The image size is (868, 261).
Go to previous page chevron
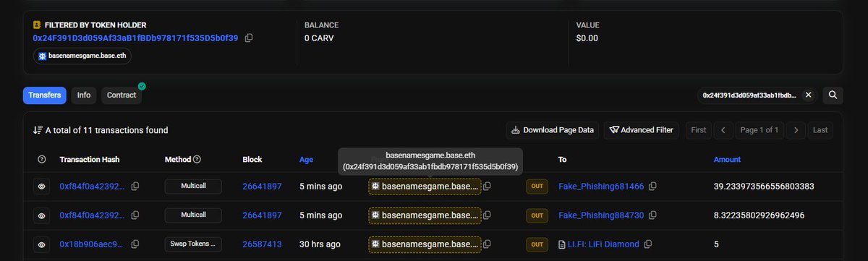coord(723,130)
